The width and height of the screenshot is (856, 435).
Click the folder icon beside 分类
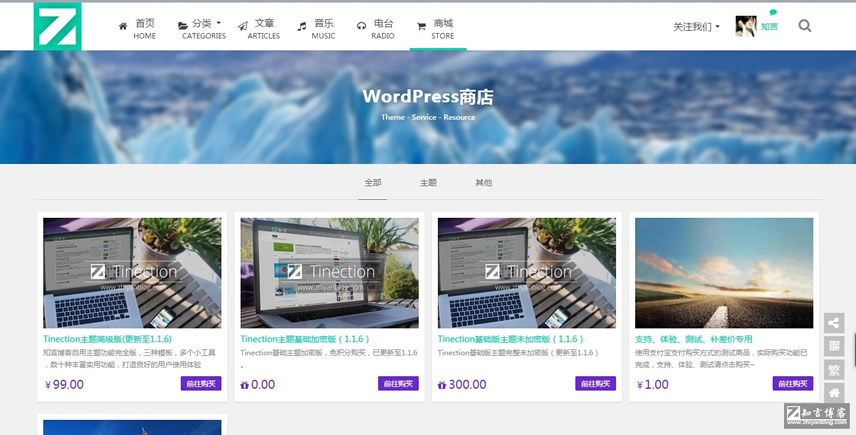point(183,26)
